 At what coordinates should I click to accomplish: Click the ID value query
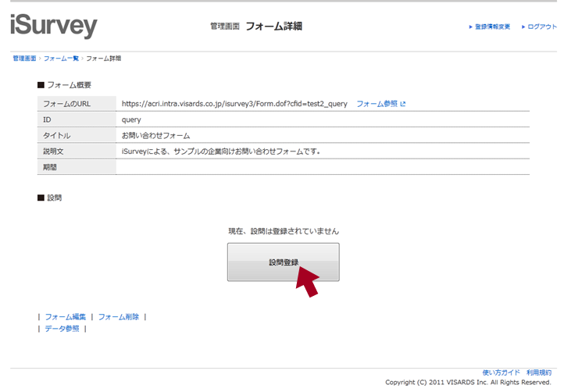click(x=131, y=119)
